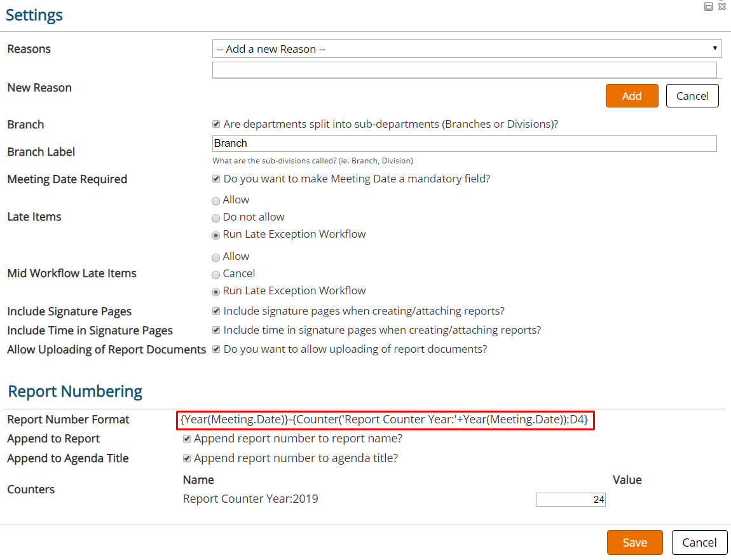Click the New Reason text field
The width and height of the screenshot is (731, 560).
click(x=464, y=70)
